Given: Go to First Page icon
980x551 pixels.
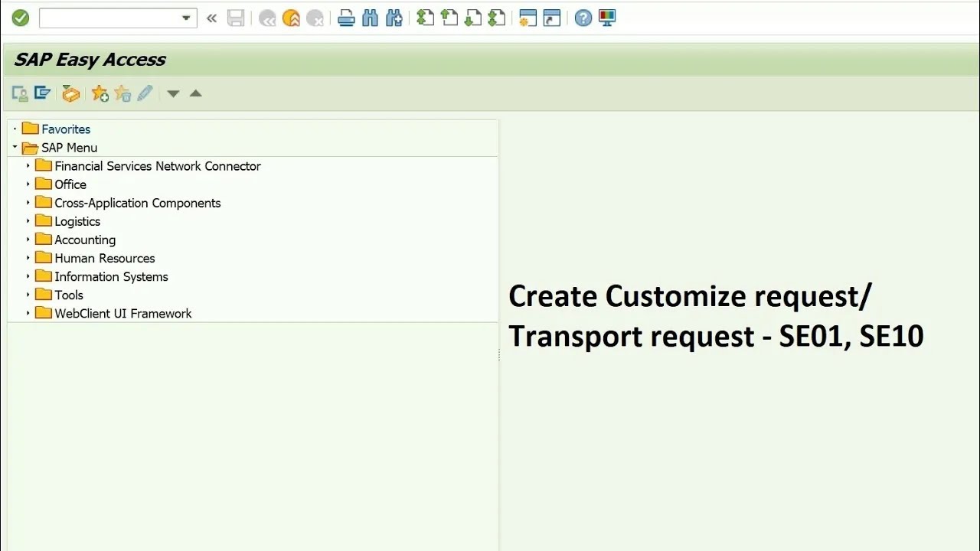Looking at the screenshot, I should coord(425,18).
